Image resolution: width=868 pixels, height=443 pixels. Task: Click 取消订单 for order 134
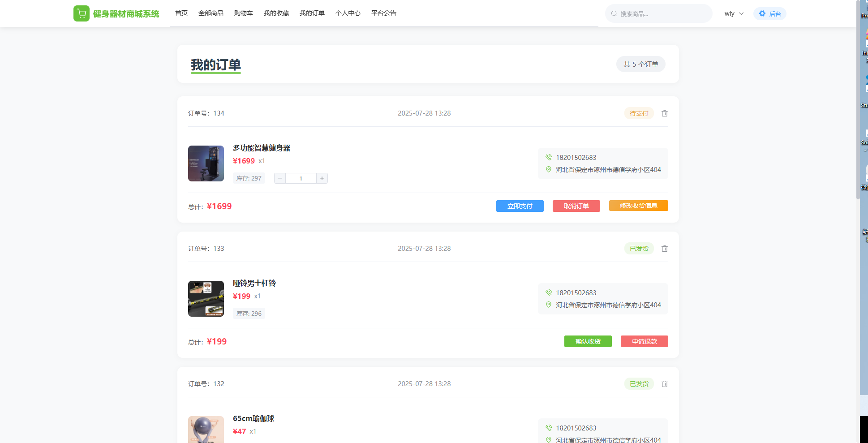pyautogui.click(x=576, y=206)
